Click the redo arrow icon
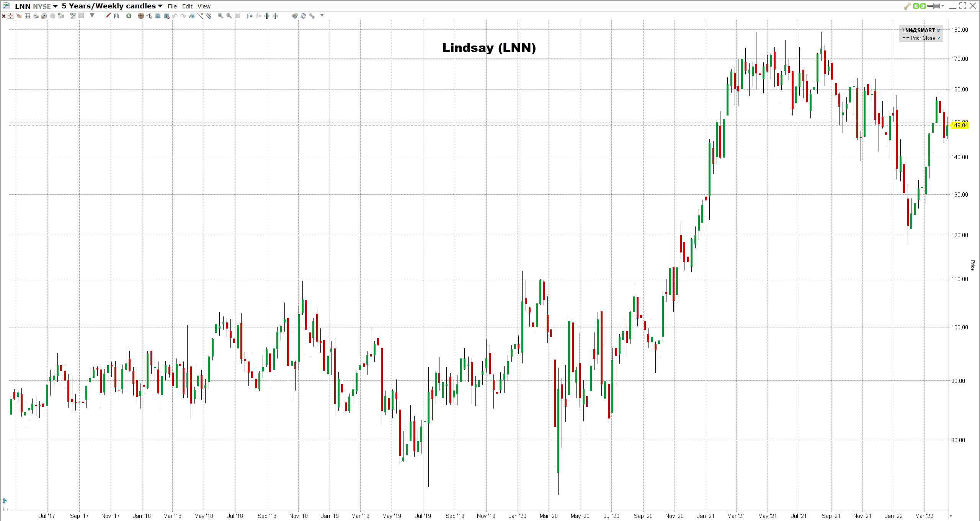Screen dimensions: 980x521 click(183, 16)
